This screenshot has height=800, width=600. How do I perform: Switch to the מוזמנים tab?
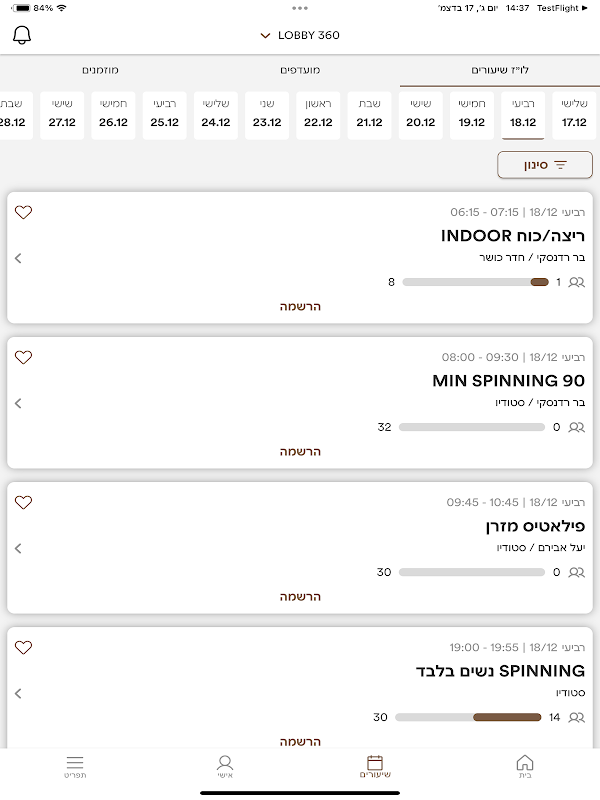(100, 70)
